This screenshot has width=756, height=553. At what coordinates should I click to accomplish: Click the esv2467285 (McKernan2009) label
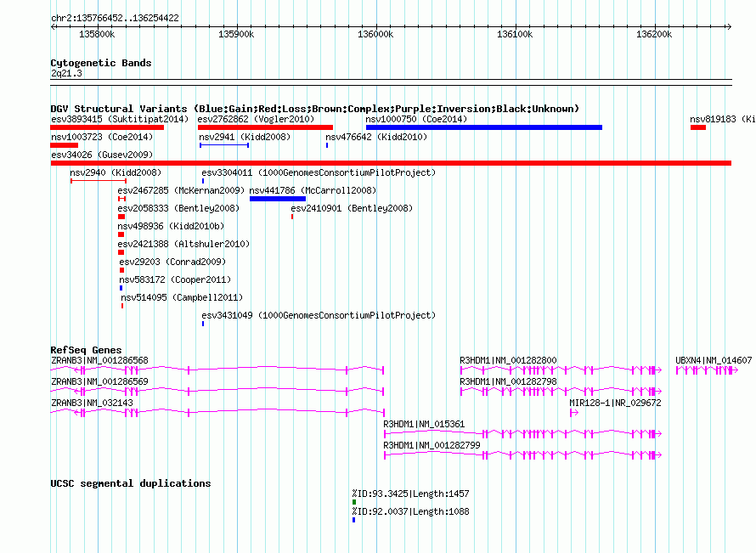(181, 190)
